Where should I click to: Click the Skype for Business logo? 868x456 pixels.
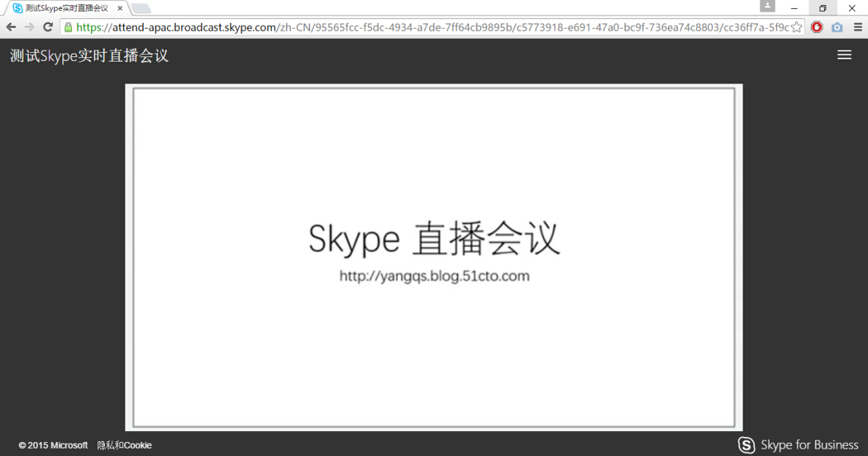point(798,445)
